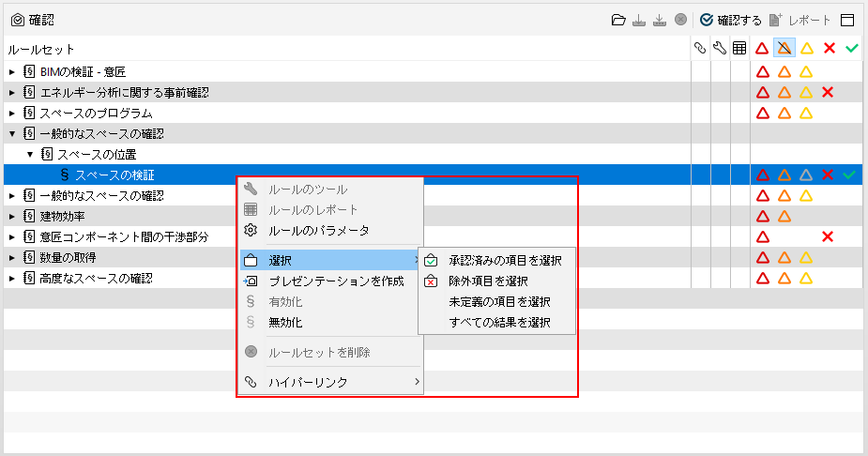868x456 pixels.
Task: Expand the collapsed 一般的なスペースの確認 ruleset
Action: (12, 196)
